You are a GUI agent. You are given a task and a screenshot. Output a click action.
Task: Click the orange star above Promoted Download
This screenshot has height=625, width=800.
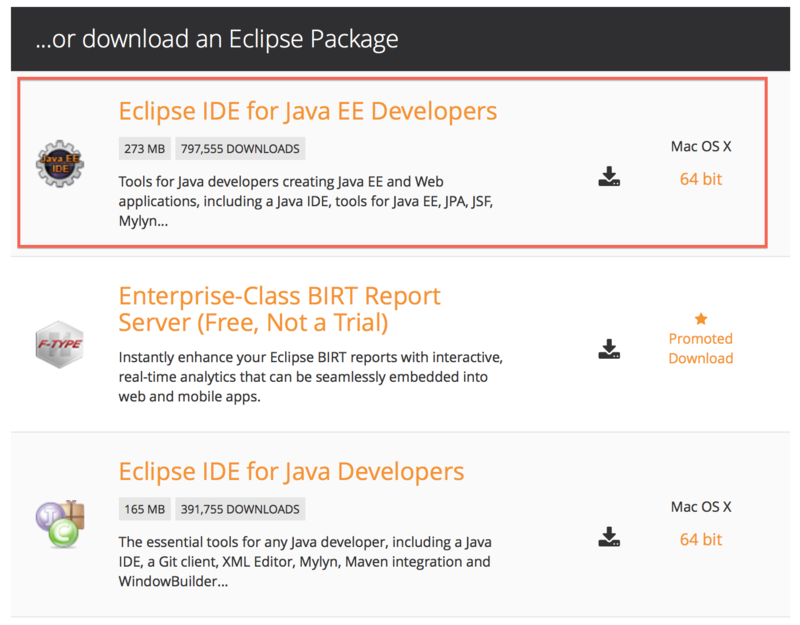700,318
